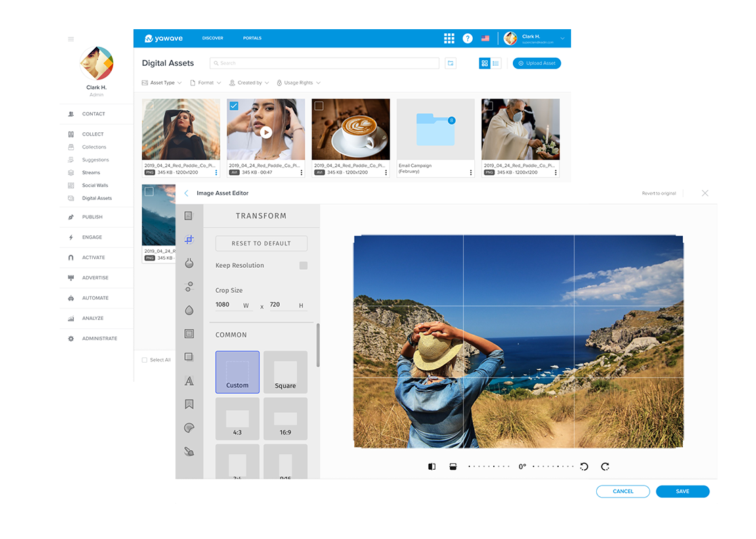
Task: Go to Contact in the sidebar
Action: click(93, 115)
